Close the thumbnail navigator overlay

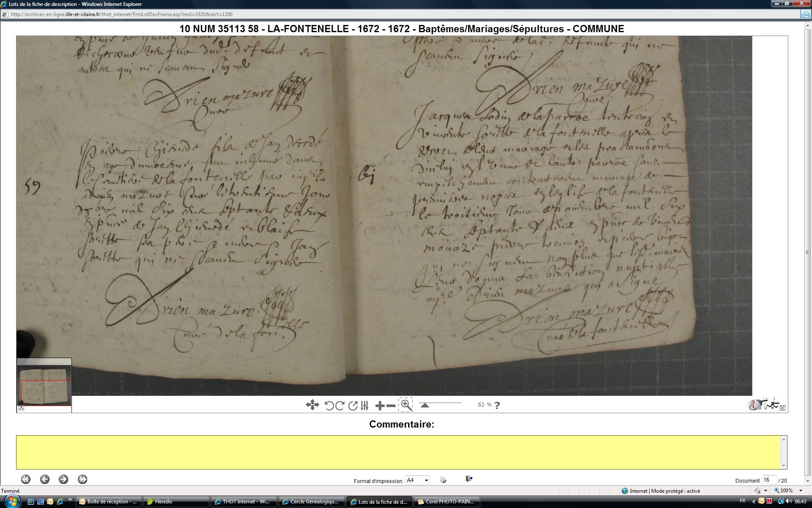tap(22, 408)
